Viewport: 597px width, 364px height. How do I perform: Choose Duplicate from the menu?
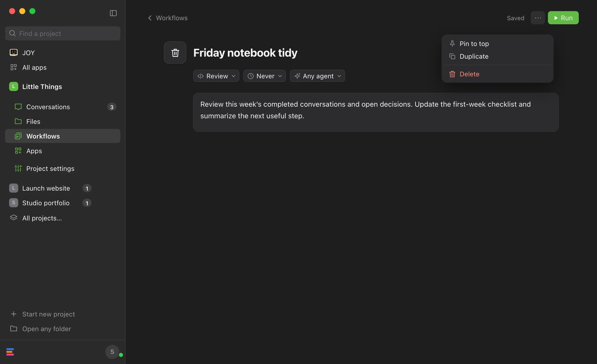pos(497,56)
